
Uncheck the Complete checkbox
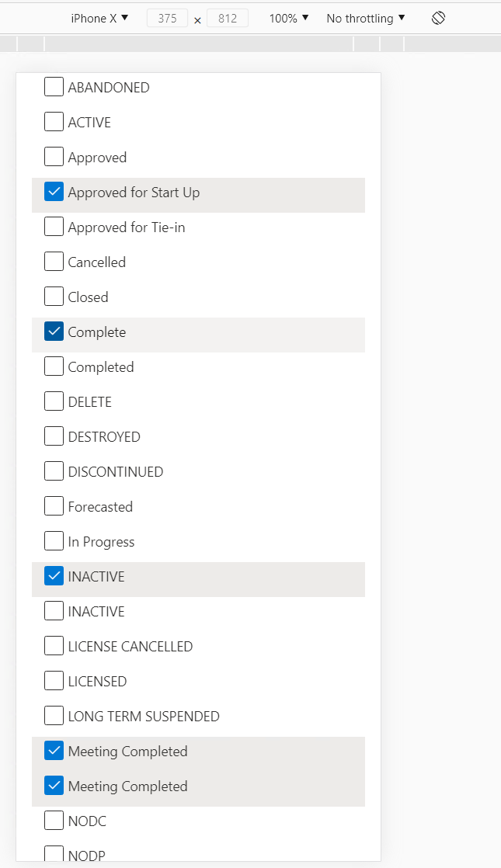click(54, 332)
